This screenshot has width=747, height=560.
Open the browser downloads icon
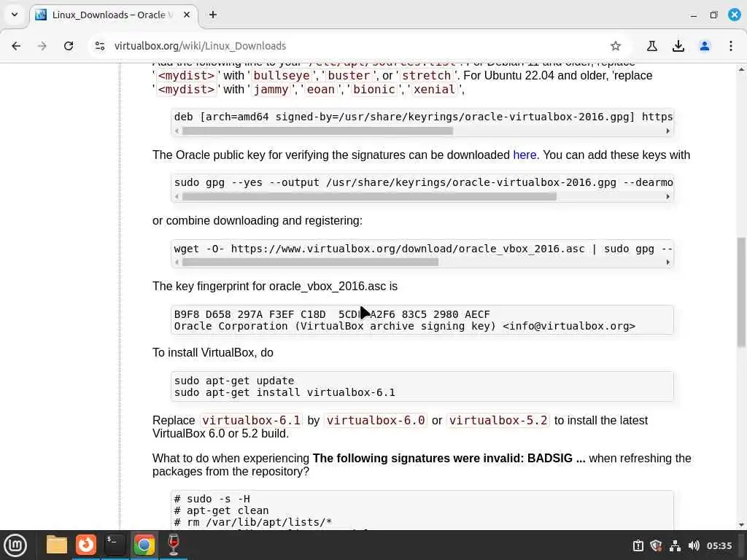point(678,46)
